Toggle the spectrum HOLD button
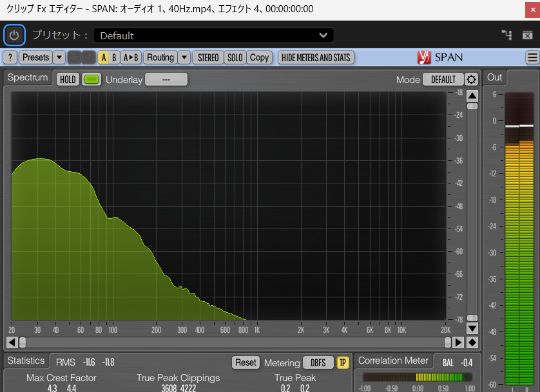Image resolution: width=540 pixels, height=392 pixels. (68, 80)
